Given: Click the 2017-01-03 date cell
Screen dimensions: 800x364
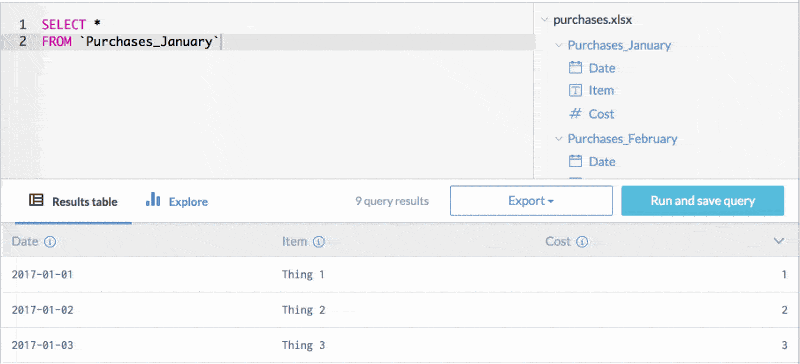Looking at the screenshot, I should [x=42, y=345].
